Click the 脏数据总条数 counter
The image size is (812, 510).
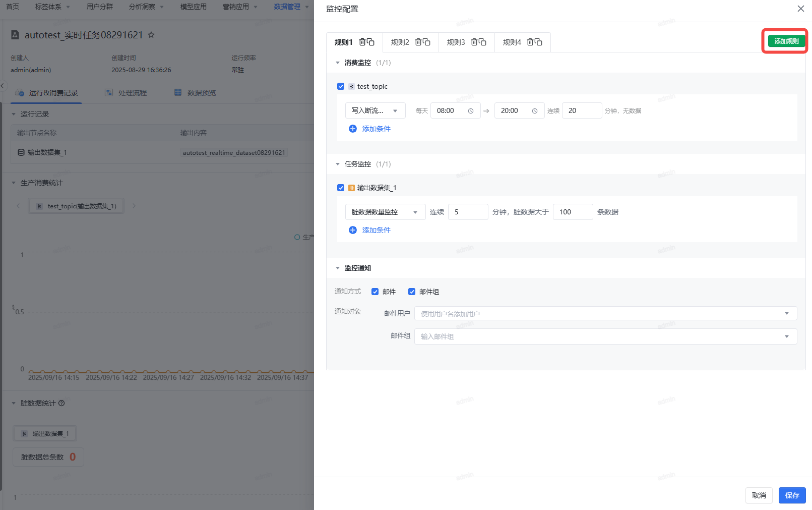pyautogui.click(x=48, y=457)
